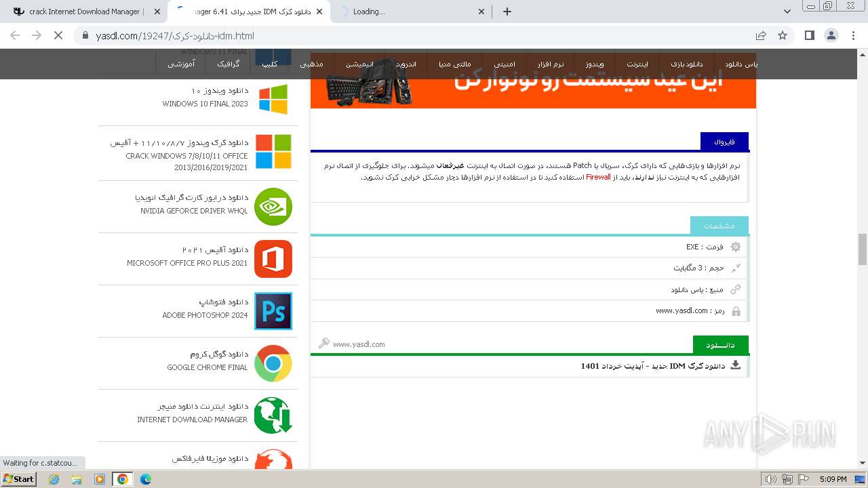Open the Photoshop Ps icon
Image resolution: width=868 pixels, height=488 pixels.
273,311
